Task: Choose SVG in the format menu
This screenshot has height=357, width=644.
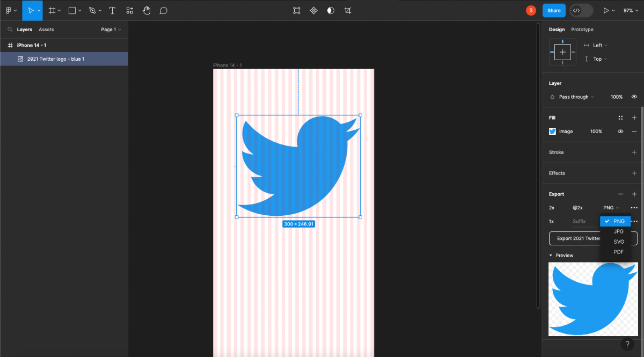Action: pos(615,242)
